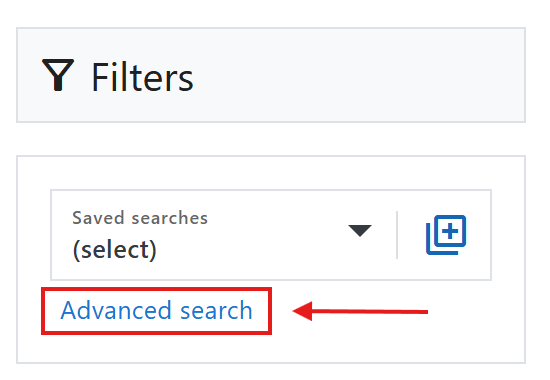550x380 pixels.
Task: Click the word "search" in the blue link
Action: pyautogui.click(x=216, y=311)
